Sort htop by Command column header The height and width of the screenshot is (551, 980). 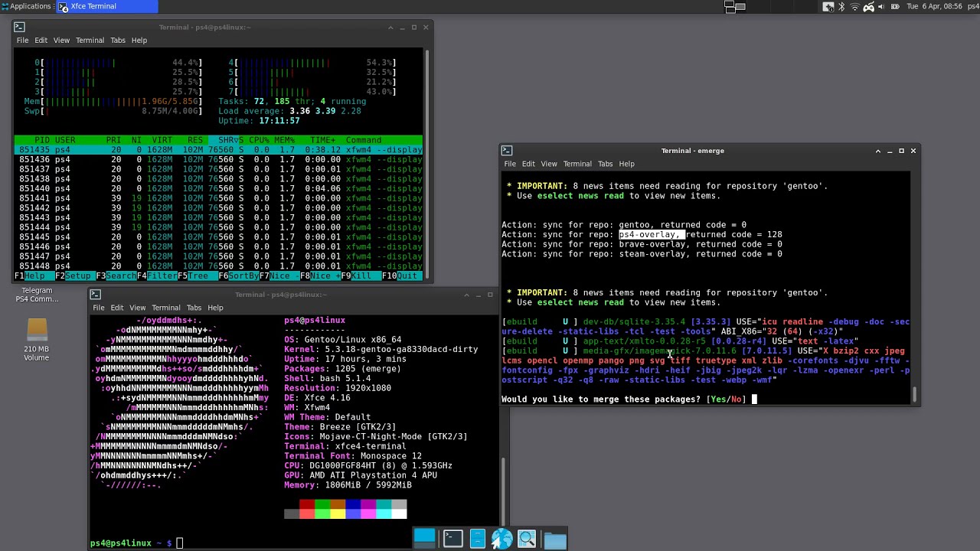click(x=364, y=140)
